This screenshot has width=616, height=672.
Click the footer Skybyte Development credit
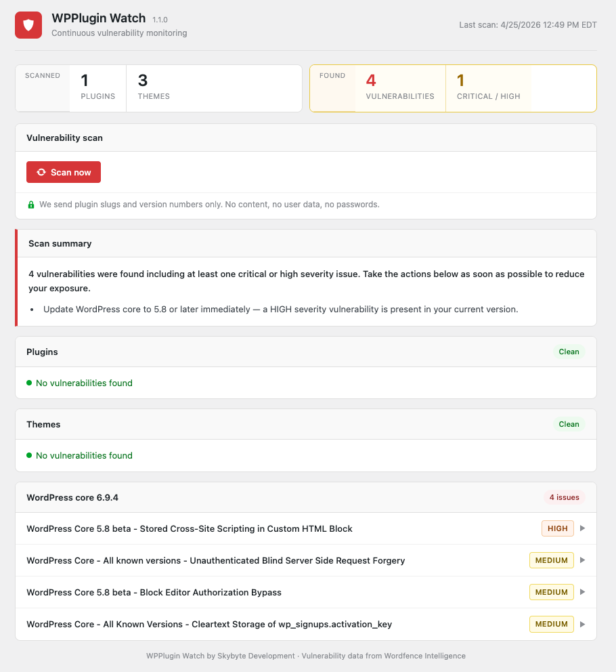coord(256,656)
